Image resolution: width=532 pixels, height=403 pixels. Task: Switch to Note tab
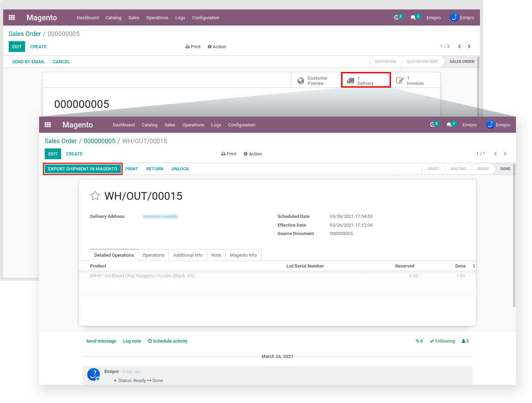click(216, 255)
